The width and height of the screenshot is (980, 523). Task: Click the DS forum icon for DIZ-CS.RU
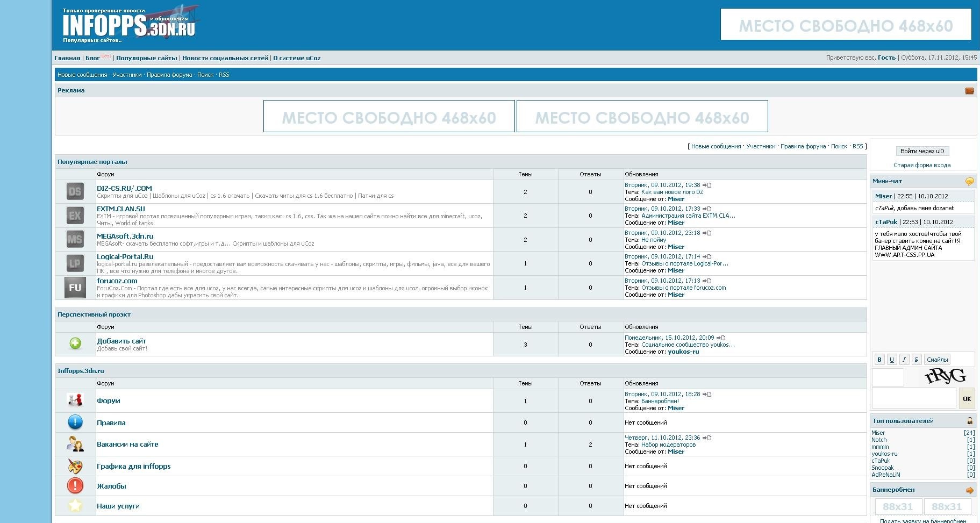point(75,191)
